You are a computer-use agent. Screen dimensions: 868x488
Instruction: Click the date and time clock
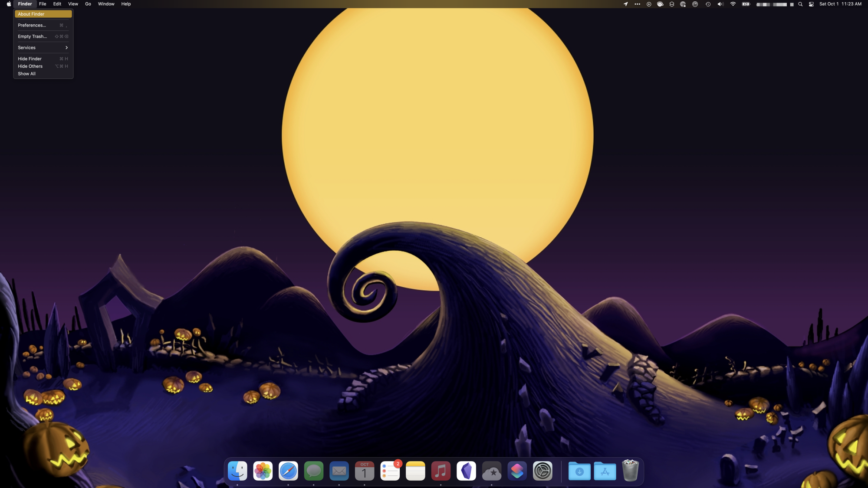[x=840, y=4]
